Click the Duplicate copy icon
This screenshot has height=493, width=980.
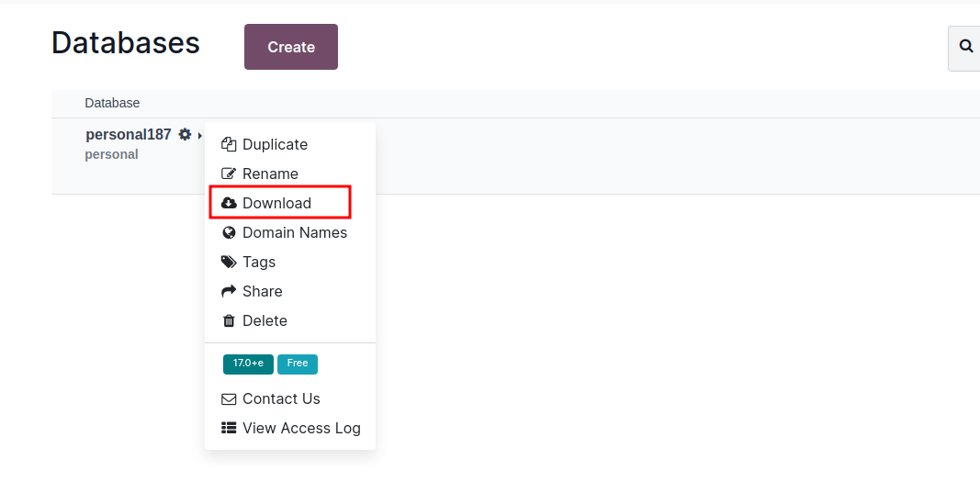click(x=229, y=144)
